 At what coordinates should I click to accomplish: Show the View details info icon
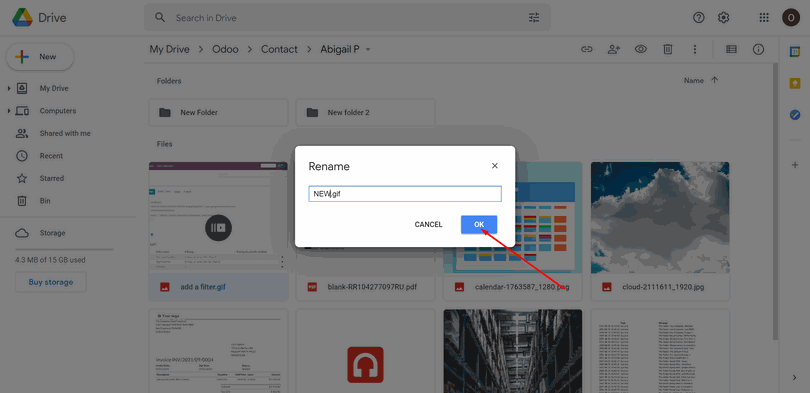point(758,49)
